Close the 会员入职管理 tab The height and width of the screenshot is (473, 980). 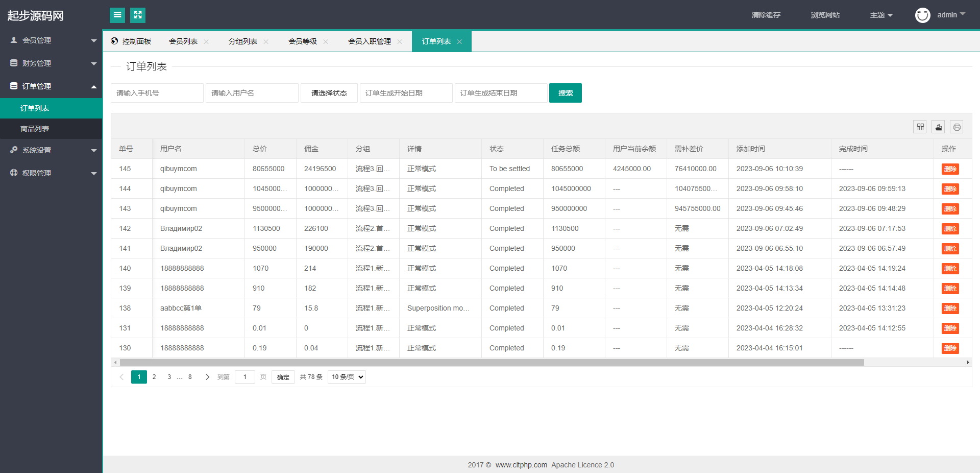[400, 42]
